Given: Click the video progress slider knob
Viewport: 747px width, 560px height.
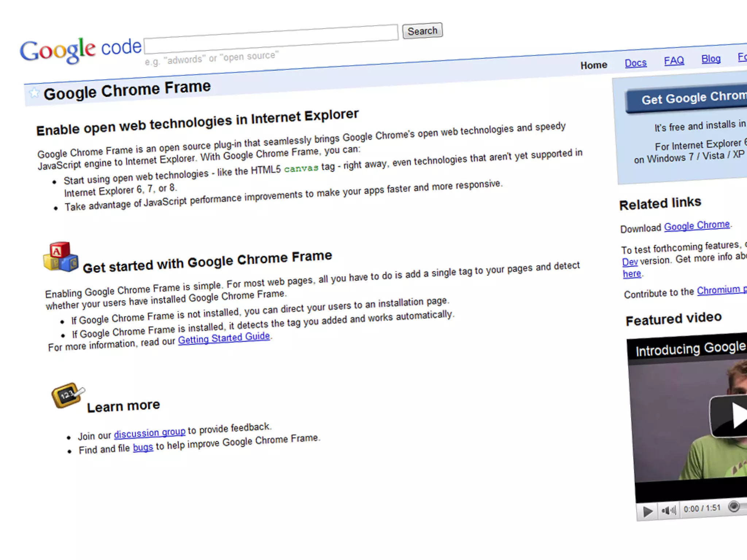Looking at the screenshot, I should pyautogui.click(x=734, y=506).
